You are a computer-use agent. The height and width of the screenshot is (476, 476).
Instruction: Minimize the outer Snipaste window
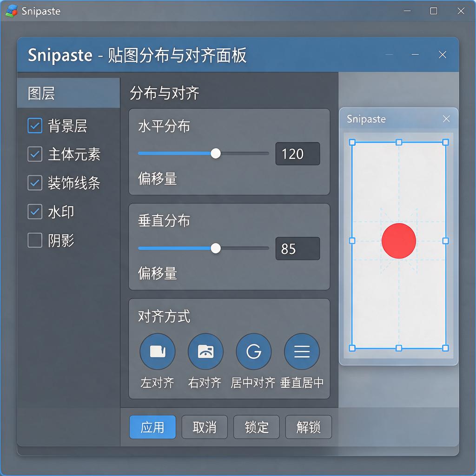407,11
